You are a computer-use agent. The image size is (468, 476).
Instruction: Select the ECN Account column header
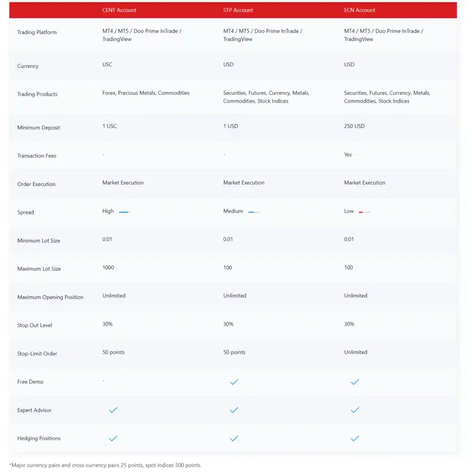click(x=360, y=10)
